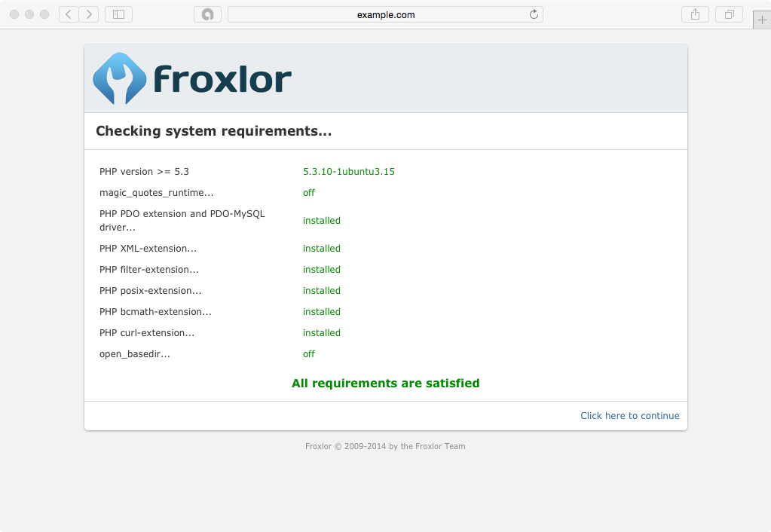Click 'PHP PDO extension and PDO-MySQL driver...' label
Screen dimensions: 771x532
182,220
